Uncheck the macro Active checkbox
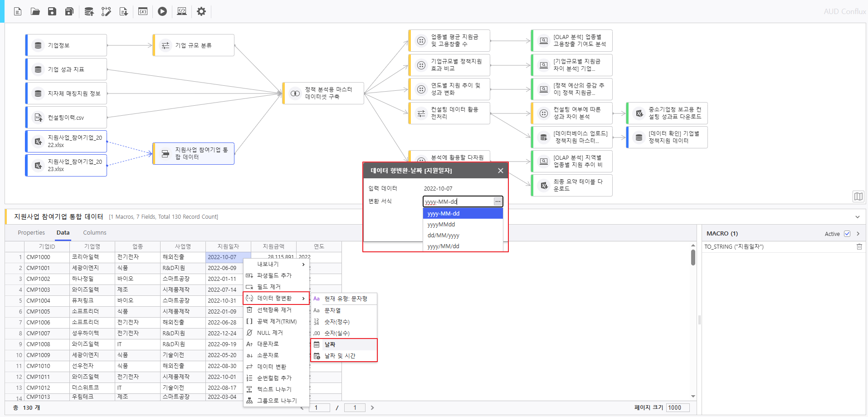 pyautogui.click(x=847, y=234)
